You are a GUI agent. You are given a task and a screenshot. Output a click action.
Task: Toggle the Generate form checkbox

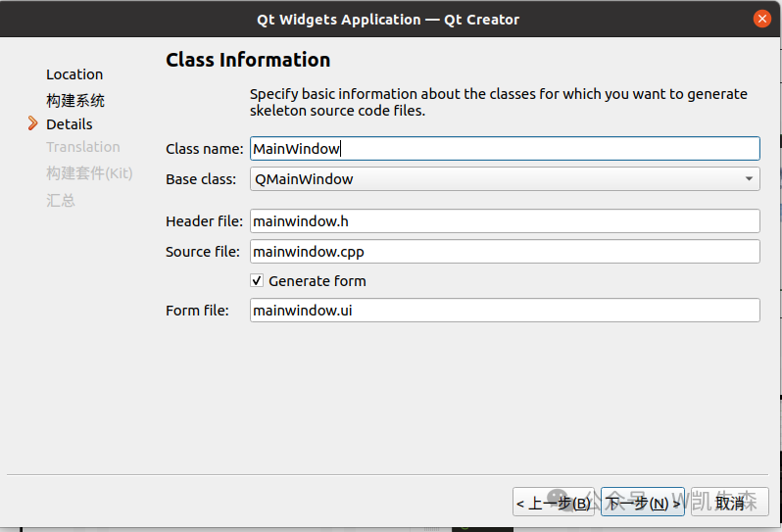click(x=257, y=281)
